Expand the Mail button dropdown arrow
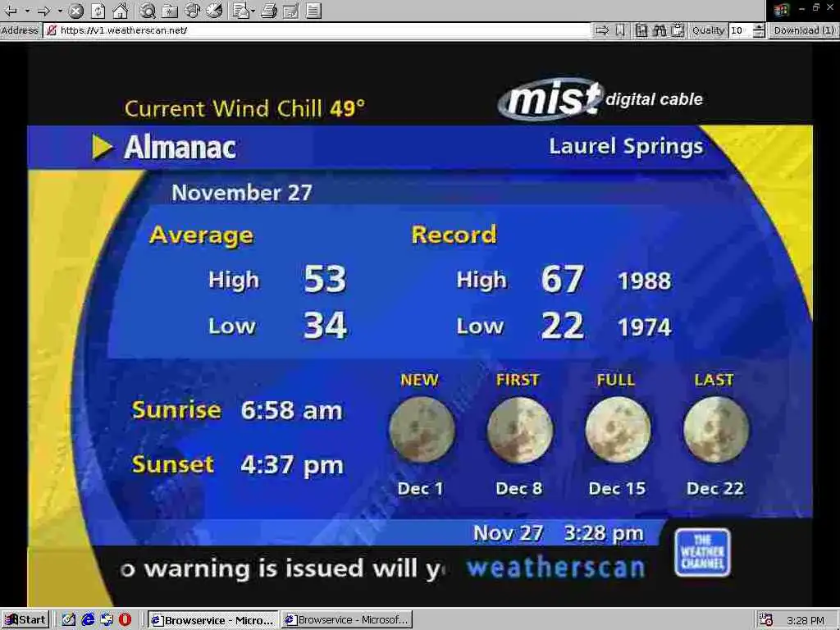The width and height of the screenshot is (840, 630). 253,10
